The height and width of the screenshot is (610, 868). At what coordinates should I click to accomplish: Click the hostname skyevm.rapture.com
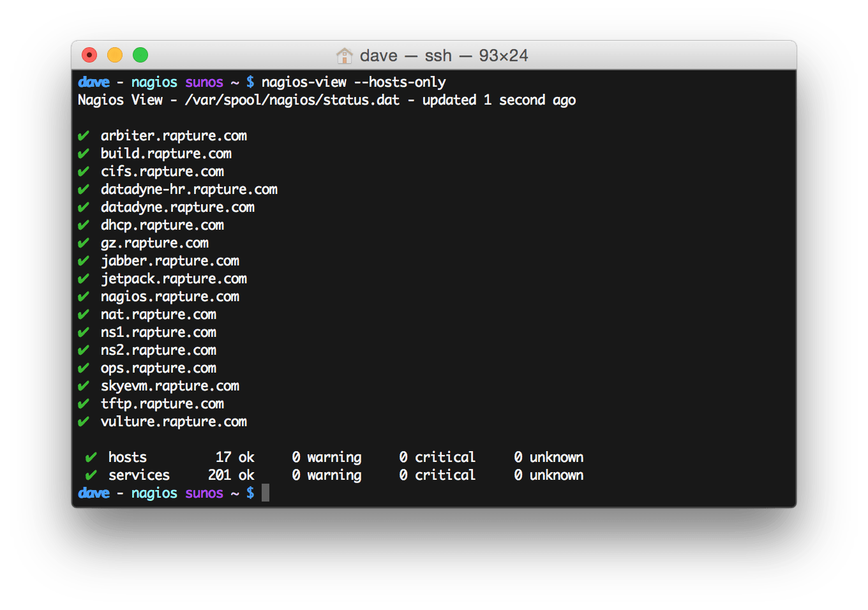click(170, 386)
